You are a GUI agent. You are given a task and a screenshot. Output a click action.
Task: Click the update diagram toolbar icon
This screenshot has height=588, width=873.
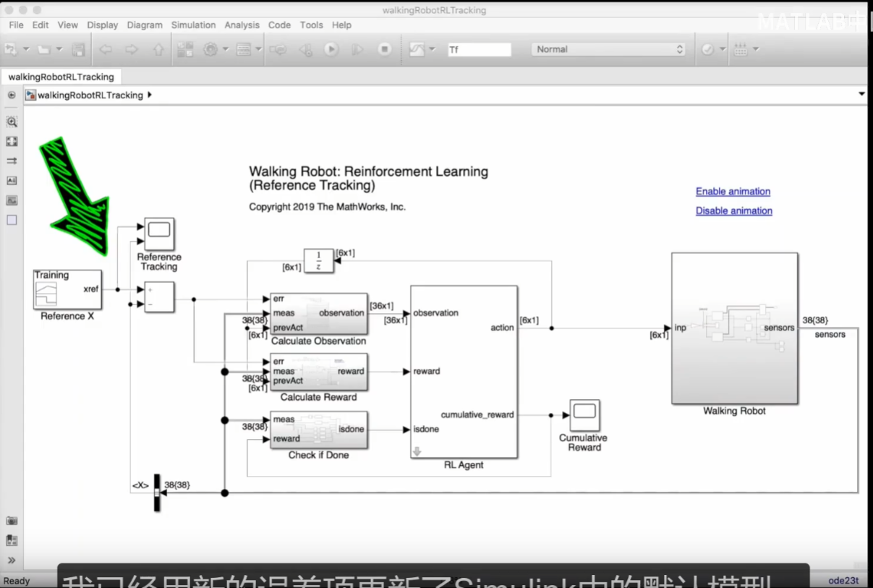point(278,49)
